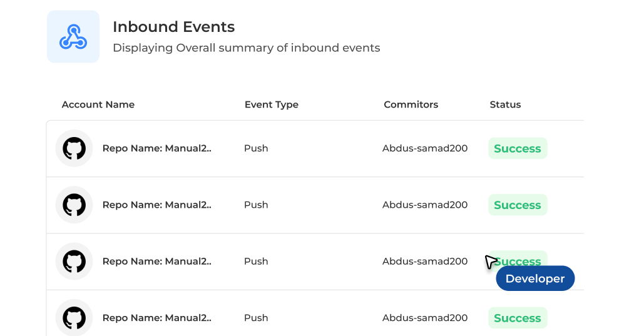Viewport: 644px width, 336px height.
Task: Click the Commitors column header
Action: point(411,104)
